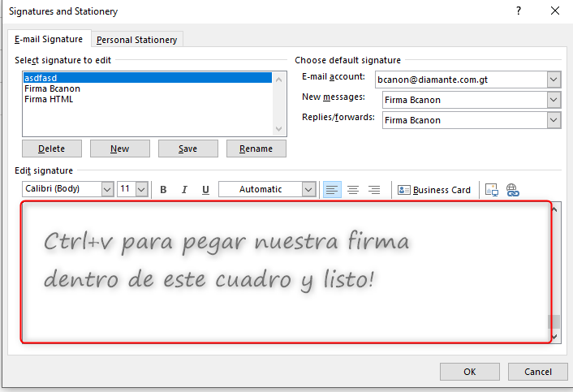Rename the selected signature
The height and width of the screenshot is (392, 573).
click(256, 149)
